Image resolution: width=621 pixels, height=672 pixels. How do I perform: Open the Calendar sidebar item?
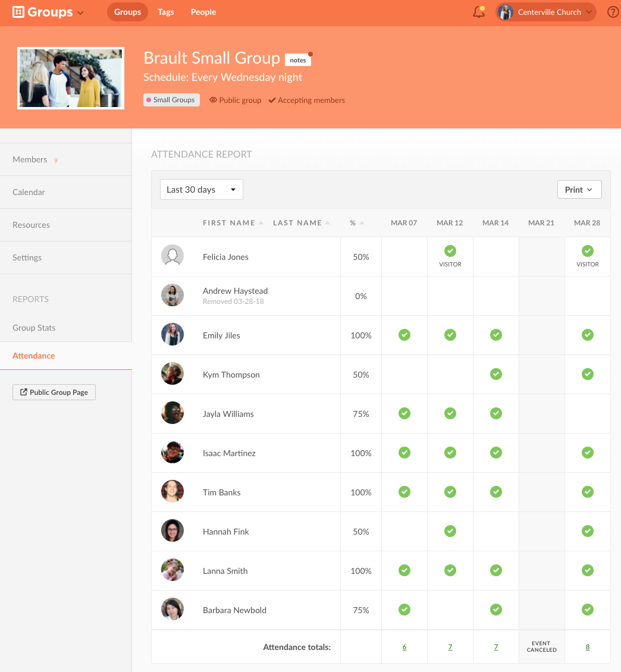29,192
